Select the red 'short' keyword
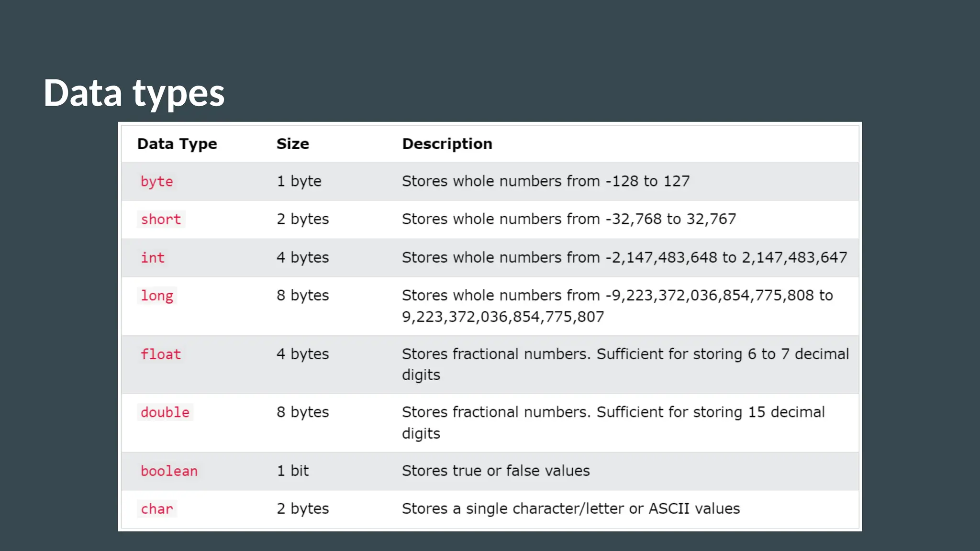 pos(161,220)
